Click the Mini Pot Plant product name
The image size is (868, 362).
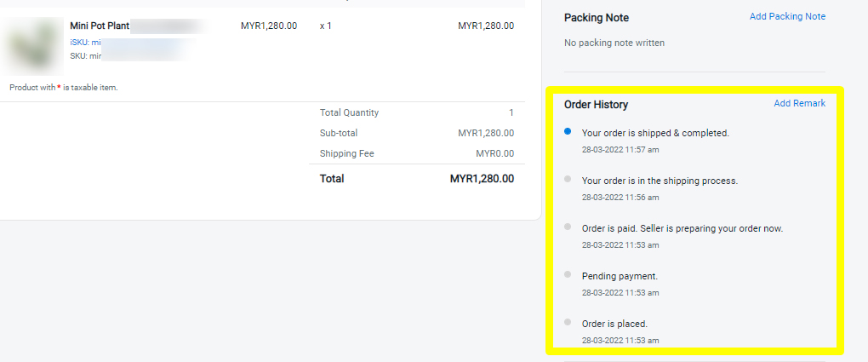point(100,26)
